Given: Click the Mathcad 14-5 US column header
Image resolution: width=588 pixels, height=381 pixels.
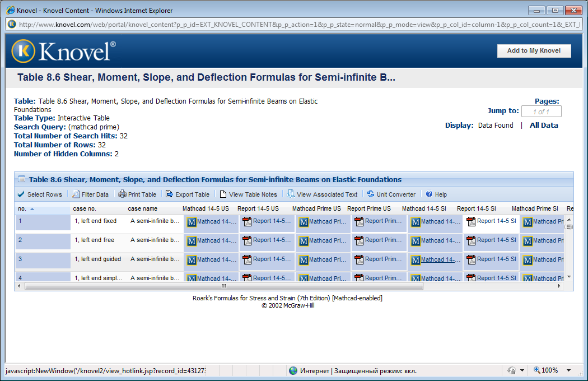Looking at the screenshot, I should coord(206,208).
